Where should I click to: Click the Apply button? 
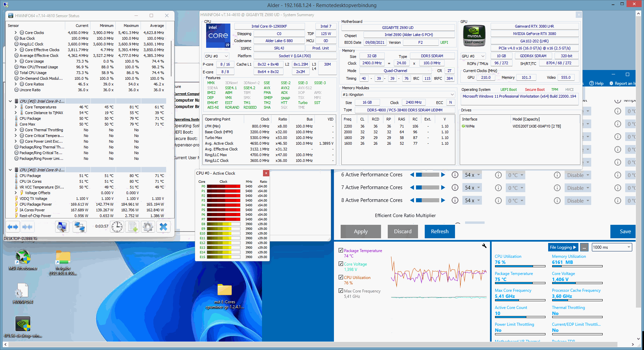[x=361, y=232]
